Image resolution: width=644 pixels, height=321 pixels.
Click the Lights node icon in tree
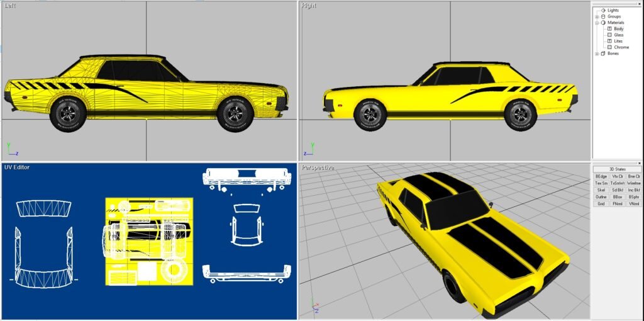coord(603,10)
